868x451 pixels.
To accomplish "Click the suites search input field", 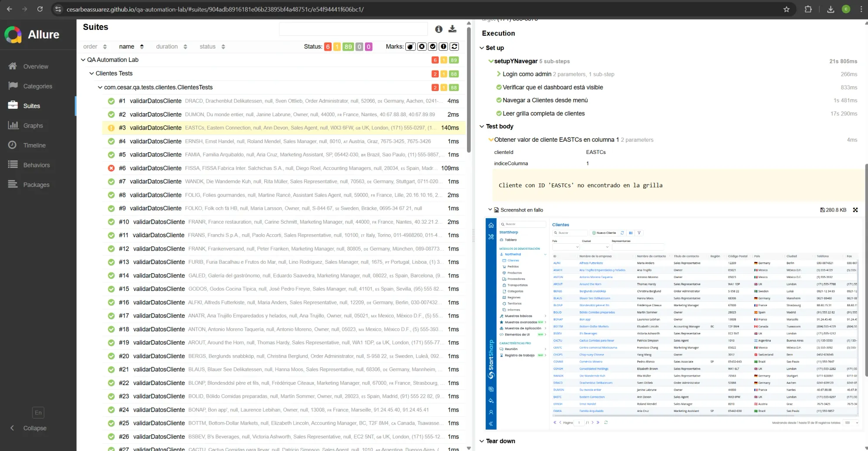I will (x=353, y=29).
